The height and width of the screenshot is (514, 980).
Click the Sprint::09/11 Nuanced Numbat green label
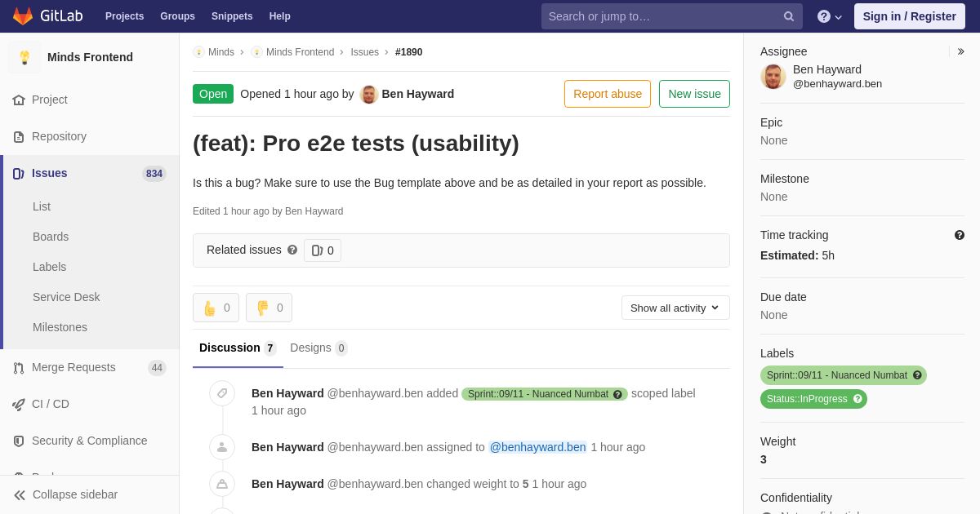(x=837, y=375)
